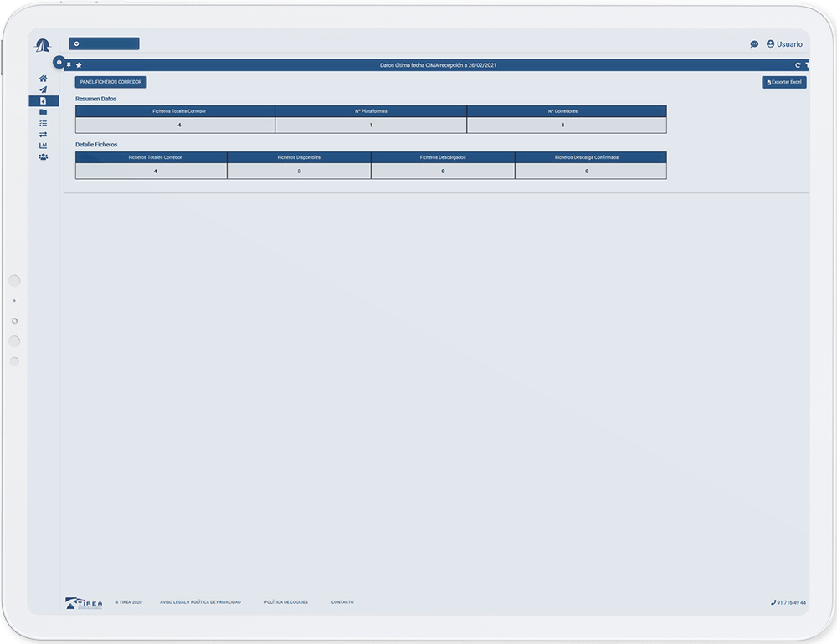The height and width of the screenshot is (644, 837).
Task: Open Aviso Legal y Política de Privacidad
Action: (200, 602)
